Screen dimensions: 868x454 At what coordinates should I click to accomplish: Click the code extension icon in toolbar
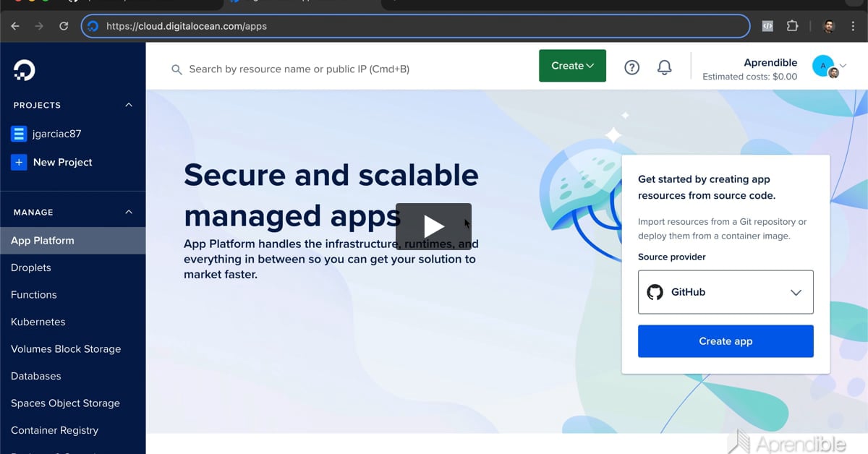click(x=767, y=26)
